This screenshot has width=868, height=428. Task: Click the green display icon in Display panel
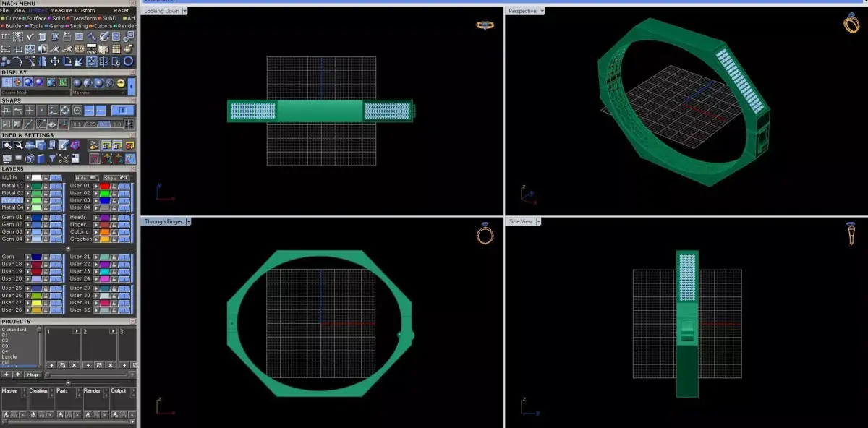pos(63,82)
